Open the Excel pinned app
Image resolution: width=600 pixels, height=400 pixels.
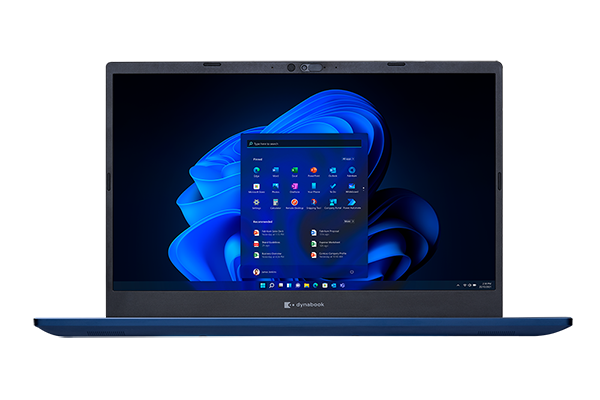coord(294,171)
